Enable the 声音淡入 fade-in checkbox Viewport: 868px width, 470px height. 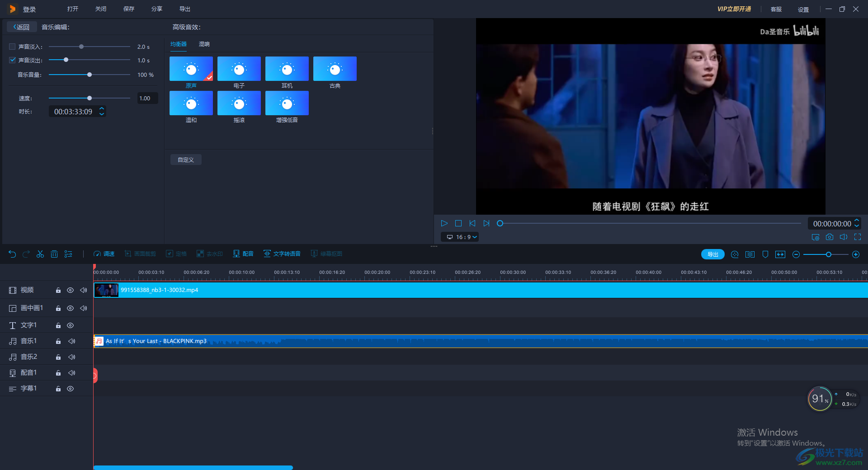point(12,47)
